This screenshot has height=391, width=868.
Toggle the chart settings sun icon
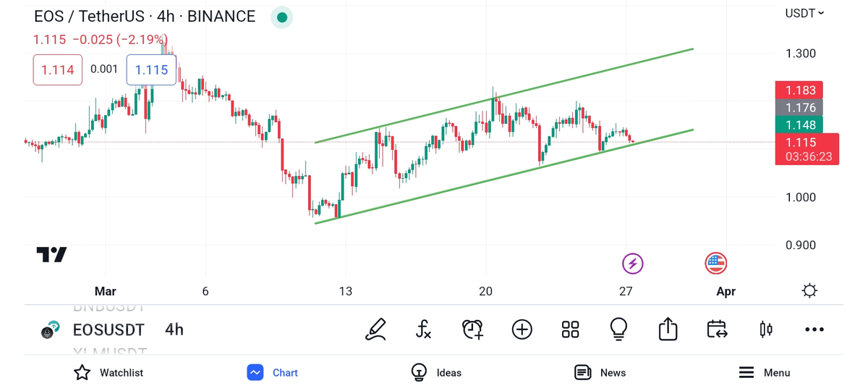[x=809, y=291]
